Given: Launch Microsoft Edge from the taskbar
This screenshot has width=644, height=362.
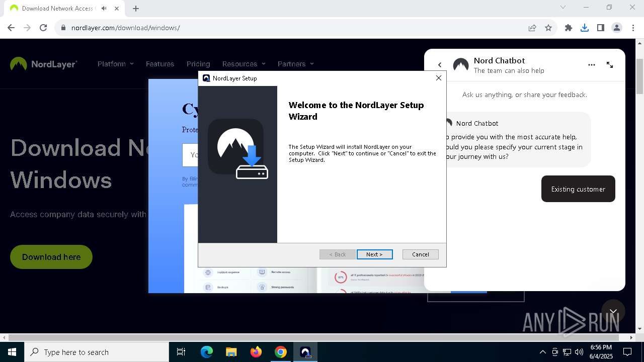Looking at the screenshot, I should coord(207,352).
